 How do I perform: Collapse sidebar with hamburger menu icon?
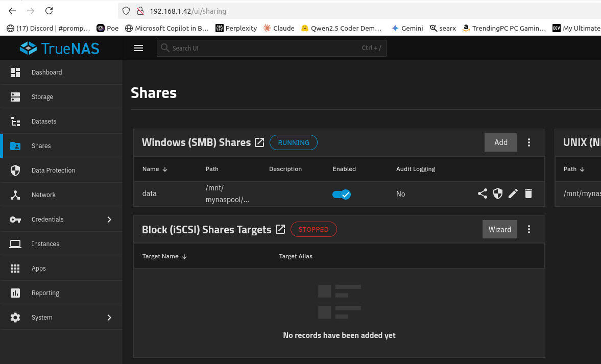pos(138,48)
